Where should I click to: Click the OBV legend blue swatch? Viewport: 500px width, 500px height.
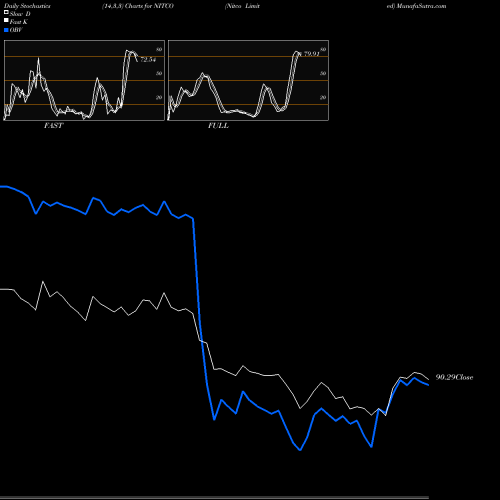(x=6, y=30)
